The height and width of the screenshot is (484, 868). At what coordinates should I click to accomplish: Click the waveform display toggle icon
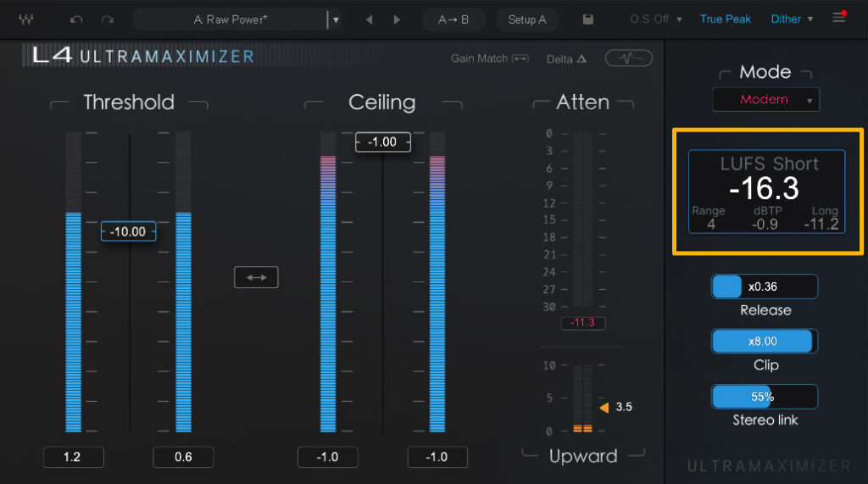(x=628, y=58)
